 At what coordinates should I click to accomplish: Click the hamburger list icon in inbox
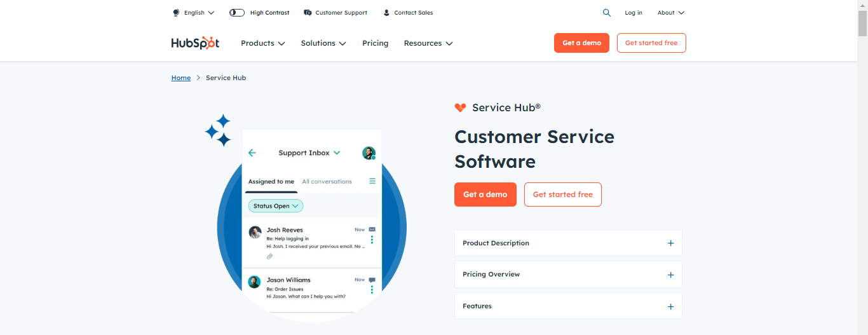coord(372,181)
